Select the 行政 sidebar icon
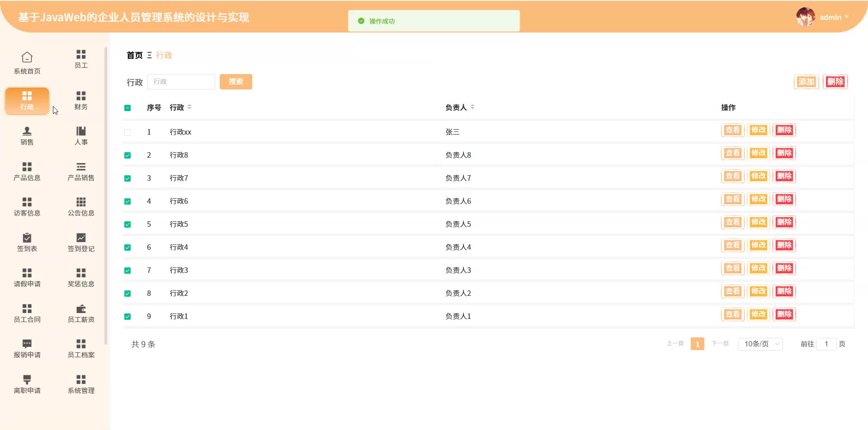 (x=27, y=96)
